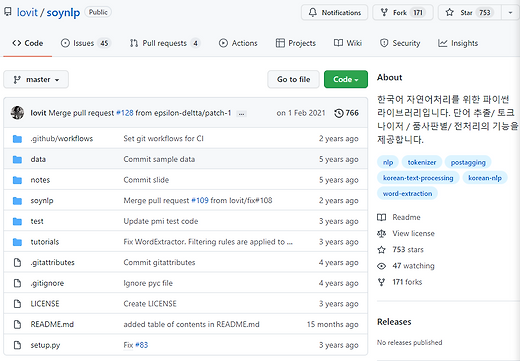The height and width of the screenshot is (361, 520).
Task: Open the green Code dropdown
Action: point(346,79)
